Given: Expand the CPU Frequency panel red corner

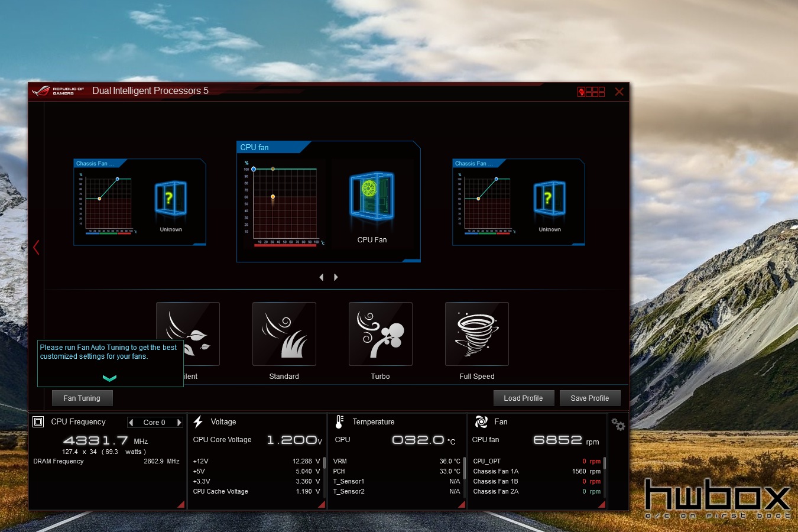Looking at the screenshot, I should [x=181, y=504].
